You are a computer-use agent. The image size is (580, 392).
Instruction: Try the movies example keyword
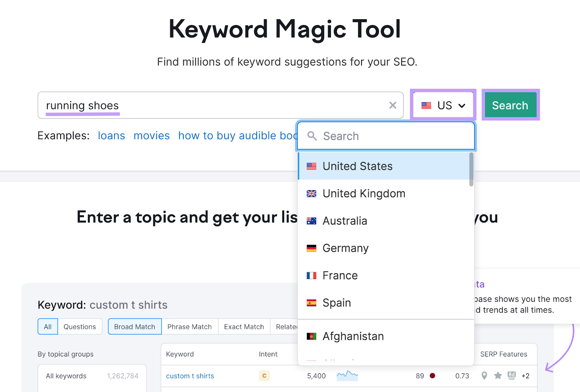152,135
